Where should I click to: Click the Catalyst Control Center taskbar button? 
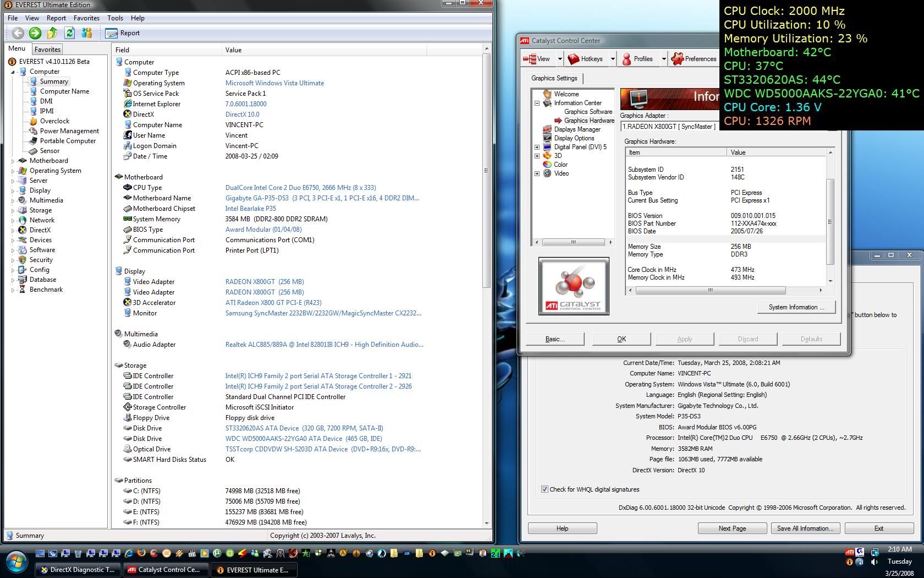167,570
